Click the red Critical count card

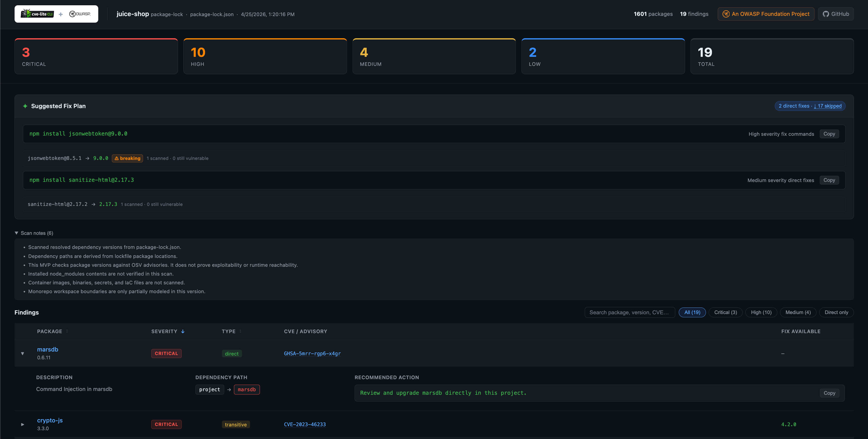96,56
